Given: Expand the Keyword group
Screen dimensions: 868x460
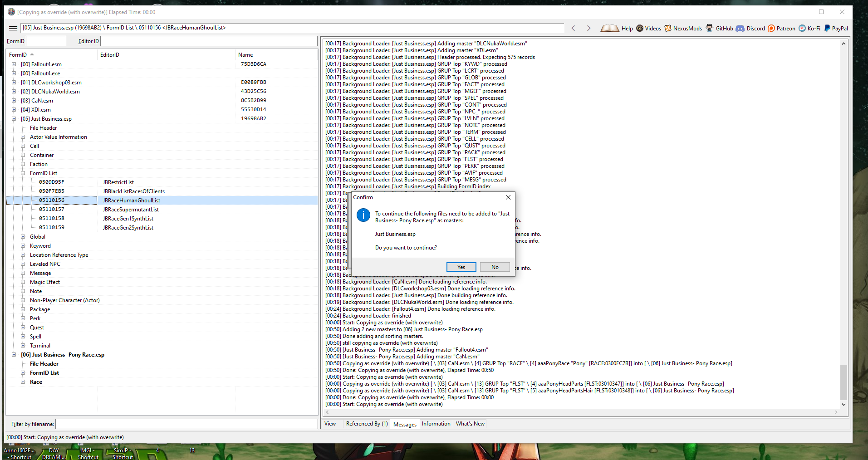Looking at the screenshot, I should 23,246.
